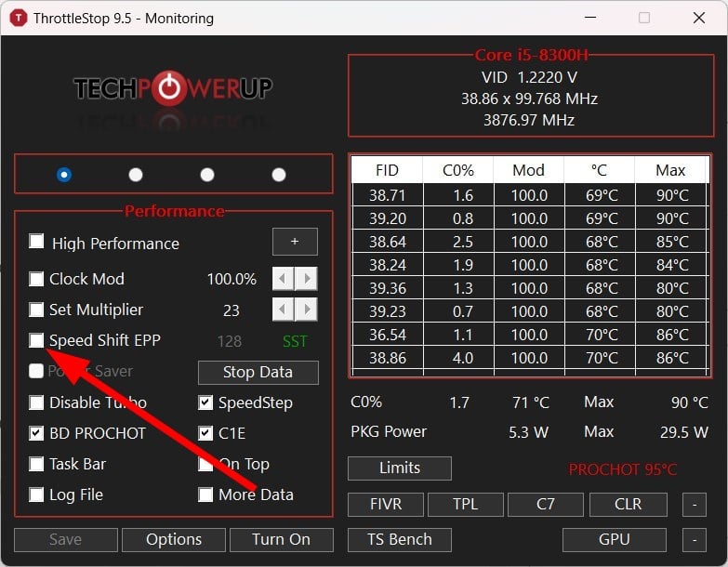The image size is (728, 567).
Task: Click the TechPowerUp logo
Action: point(173,88)
